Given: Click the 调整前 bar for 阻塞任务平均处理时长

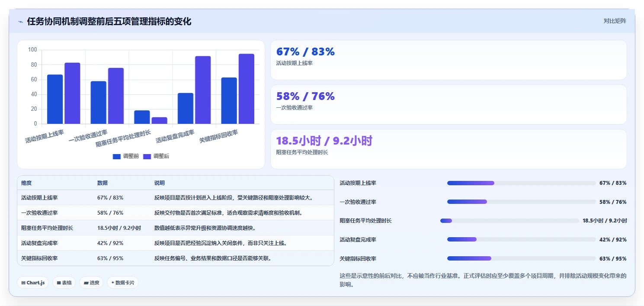Looking at the screenshot, I should [142, 117].
